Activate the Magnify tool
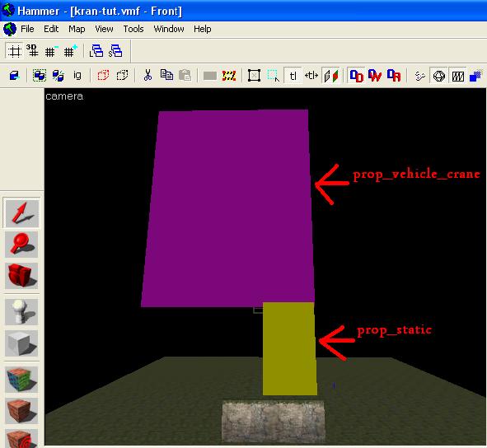This screenshot has width=487, height=448. 21,245
